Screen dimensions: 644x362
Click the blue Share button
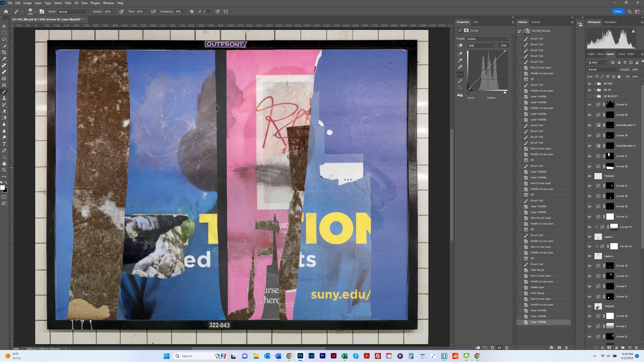coord(618,12)
